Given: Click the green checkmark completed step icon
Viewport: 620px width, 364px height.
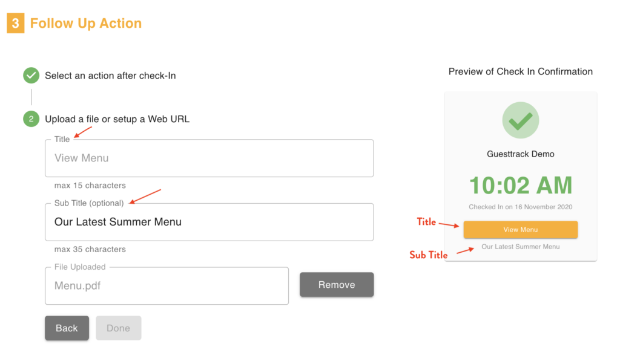Looking at the screenshot, I should pyautogui.click(x=31, y=75).
